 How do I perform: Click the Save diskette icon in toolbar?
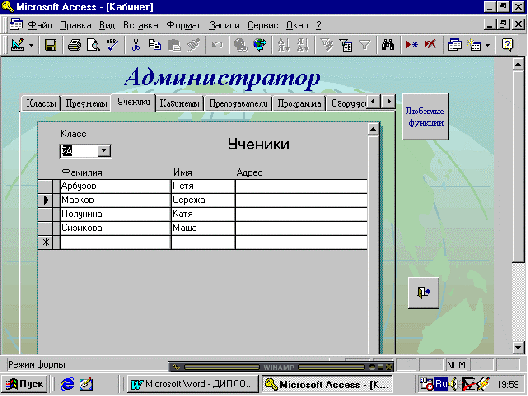(51, 45)
